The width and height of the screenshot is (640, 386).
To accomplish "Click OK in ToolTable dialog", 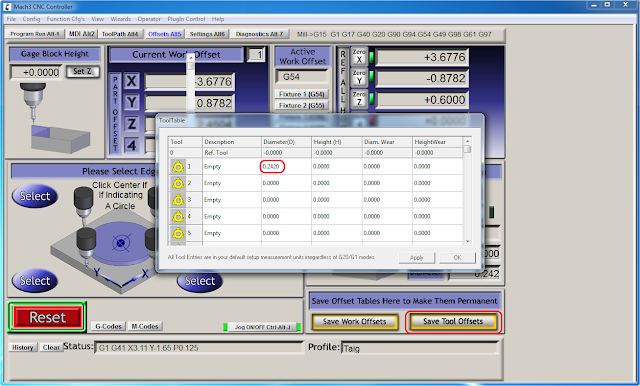I will tap(458, 258).
